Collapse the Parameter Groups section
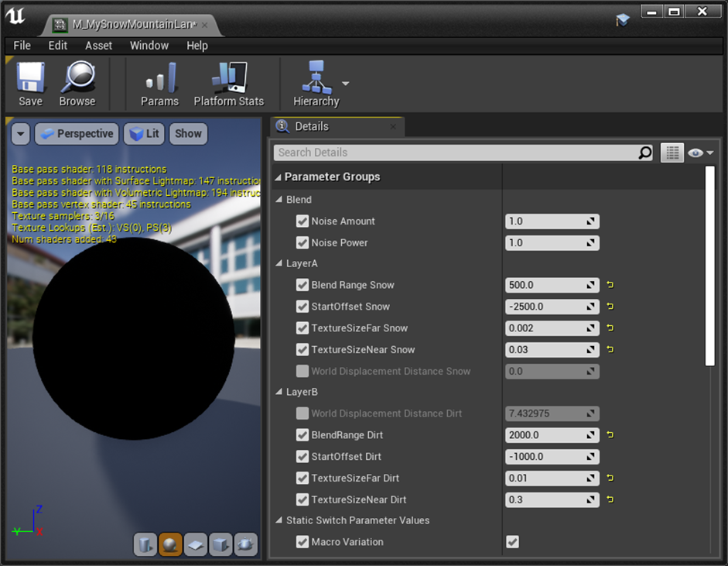The width and height of the screenshot is (728, 566). coord(278,177)
